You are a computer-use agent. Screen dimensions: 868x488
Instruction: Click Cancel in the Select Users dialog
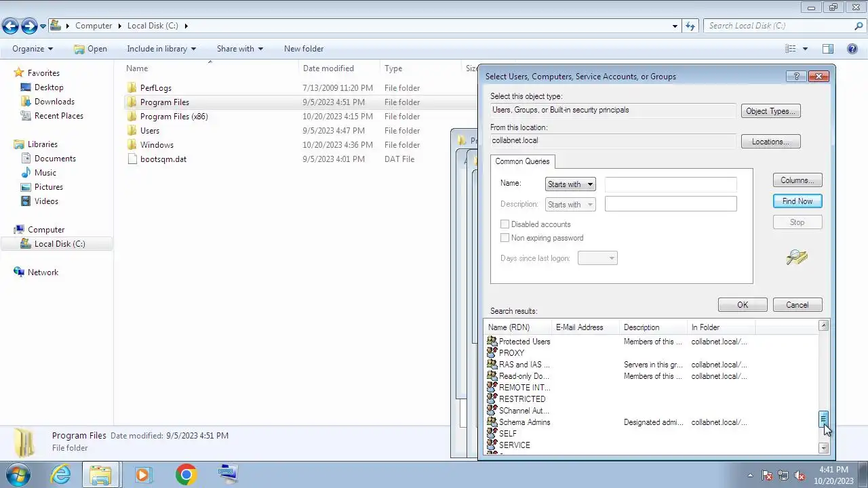(x=797, y=305)
